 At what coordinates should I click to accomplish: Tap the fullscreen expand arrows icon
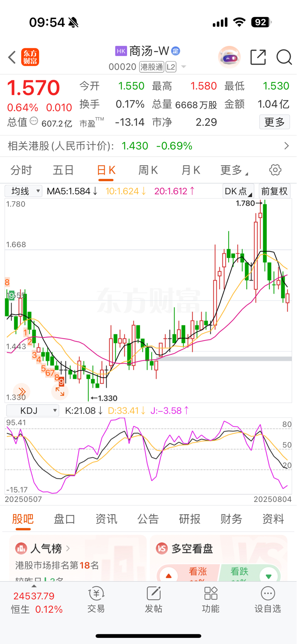pyautogui.click(x=60, y=391)
